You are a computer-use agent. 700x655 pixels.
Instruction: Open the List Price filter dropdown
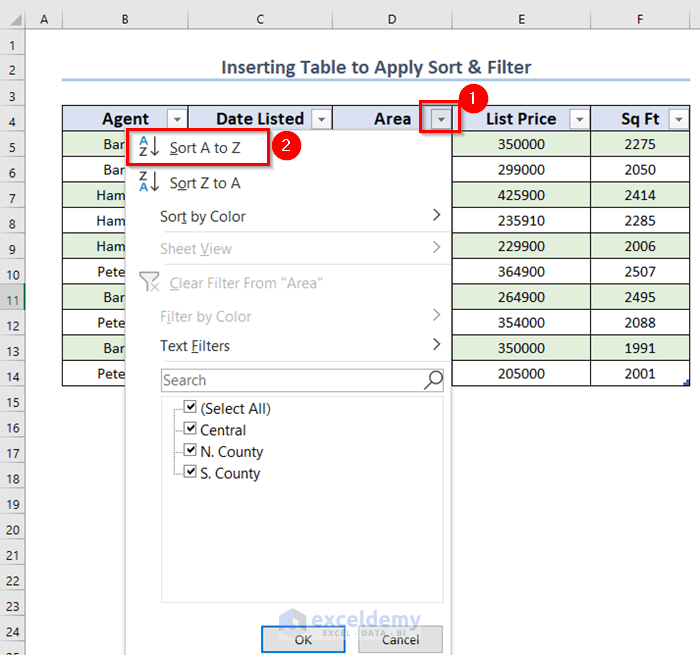pos(579,119)
